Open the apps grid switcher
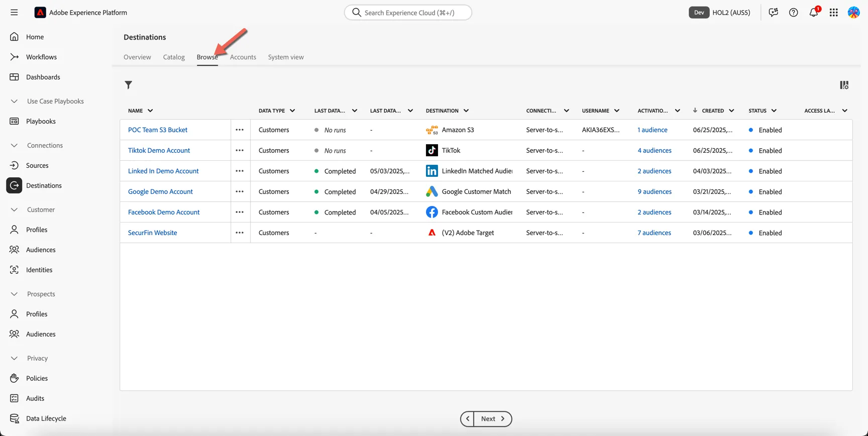The width and height of the screenshot is (868, 436). click(834, 13)
